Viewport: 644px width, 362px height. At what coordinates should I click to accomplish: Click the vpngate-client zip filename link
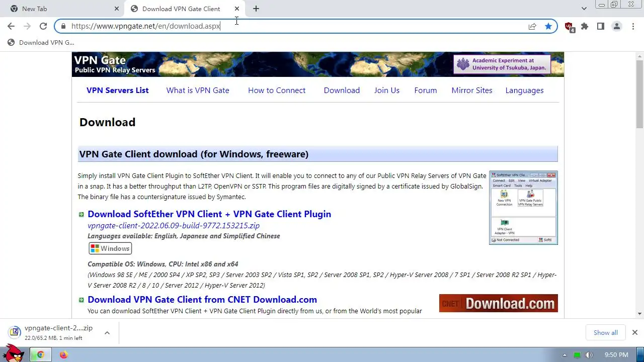click(x=174, y=226)
